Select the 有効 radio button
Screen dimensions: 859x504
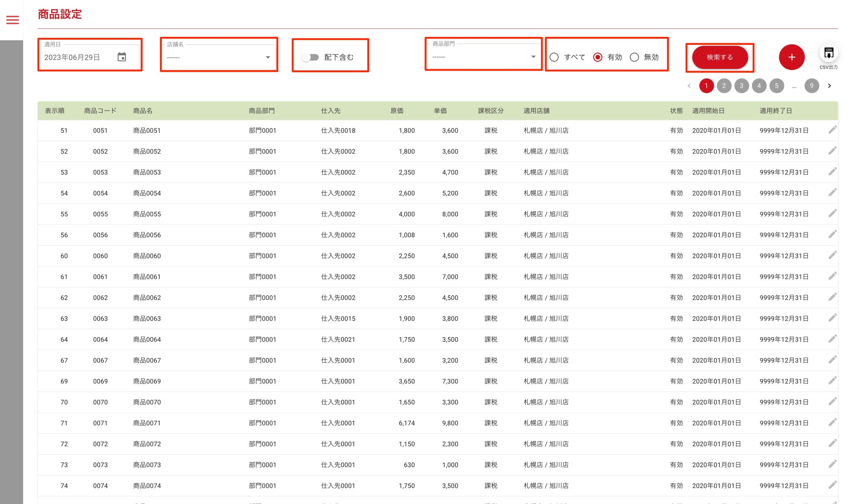click(x=597, y=57)
